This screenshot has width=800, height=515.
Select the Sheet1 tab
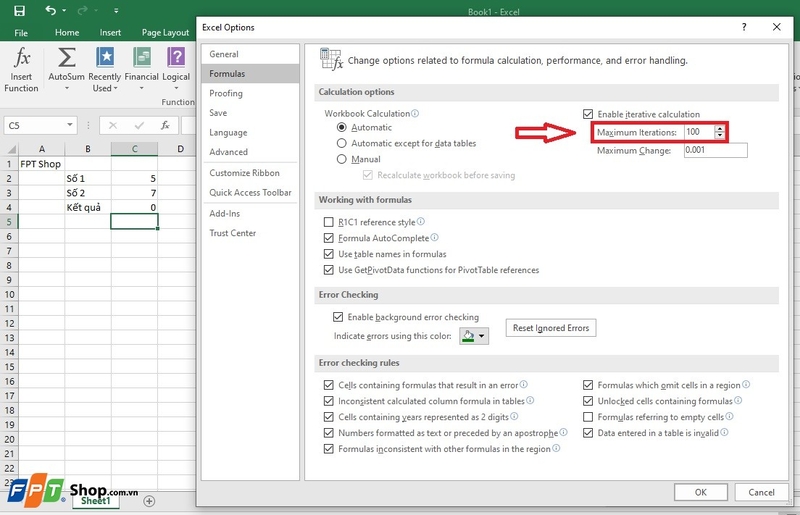95,501
